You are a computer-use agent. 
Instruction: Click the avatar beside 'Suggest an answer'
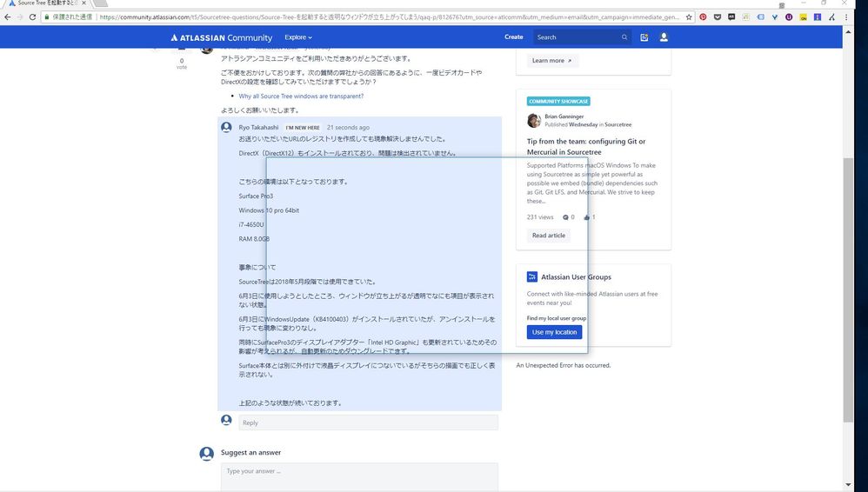pos(206,454)
